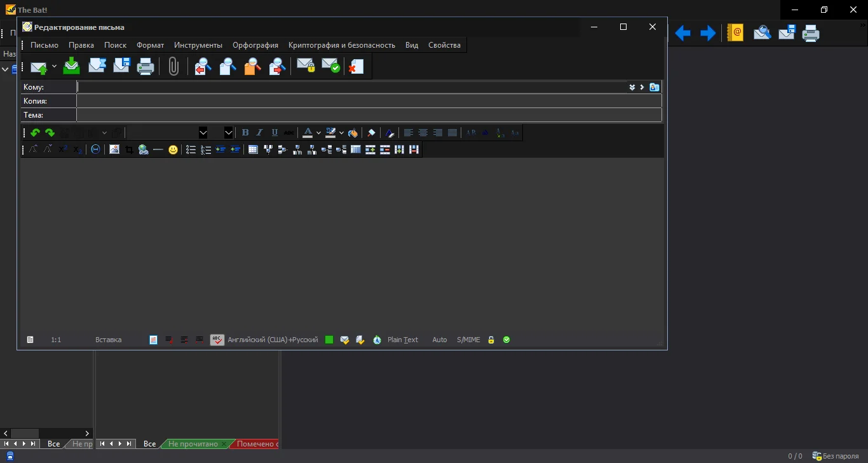Select the Не прочитано tab in main window

coord(193,444)
